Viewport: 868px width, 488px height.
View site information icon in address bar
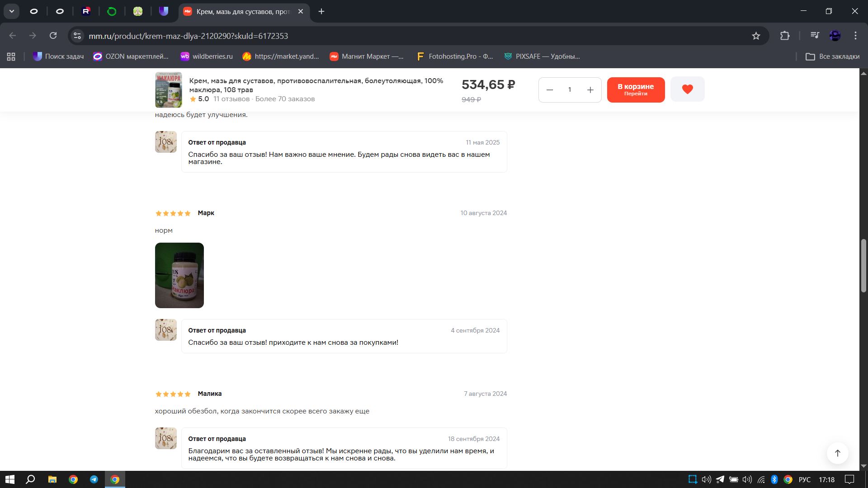(77, 36)
